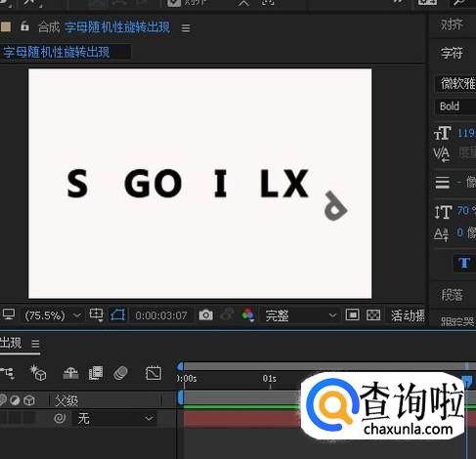Screen dimensions: 476x459
Task: Toggle the transparency grid icon
Action: pos(373,314)
